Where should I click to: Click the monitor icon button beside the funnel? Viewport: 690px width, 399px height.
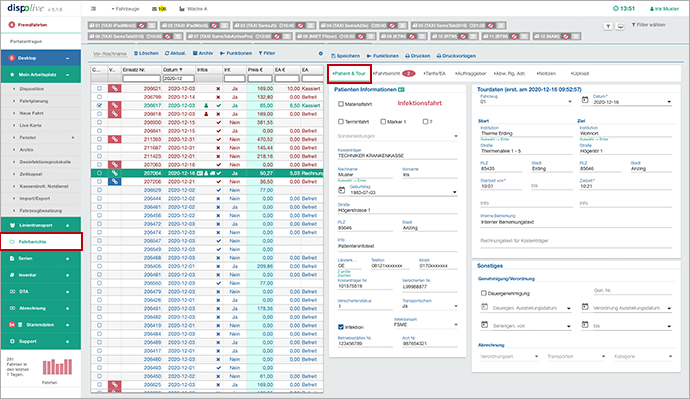(620, 26)
